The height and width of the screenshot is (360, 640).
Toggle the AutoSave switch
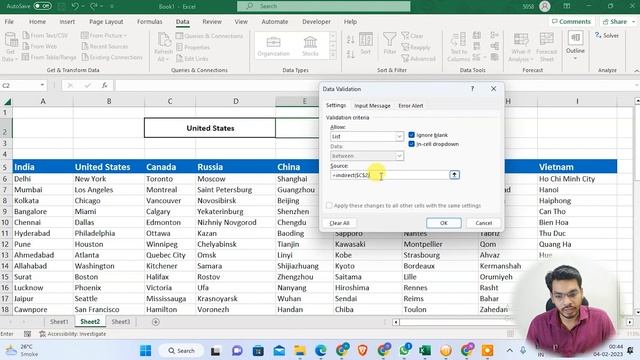(x=42, y=6)
